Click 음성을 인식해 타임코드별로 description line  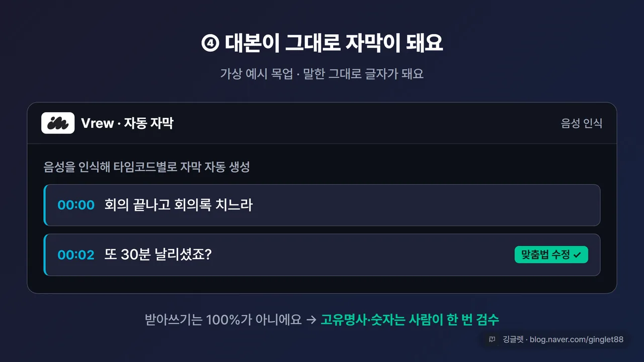147,167
